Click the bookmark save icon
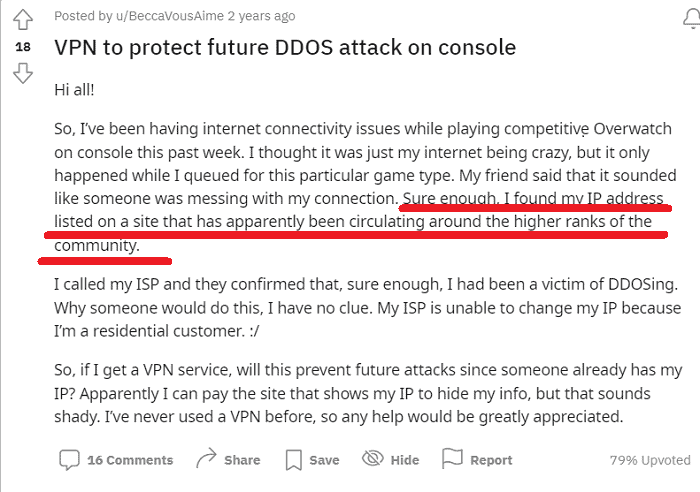The image size is (700, 492). 294,460
